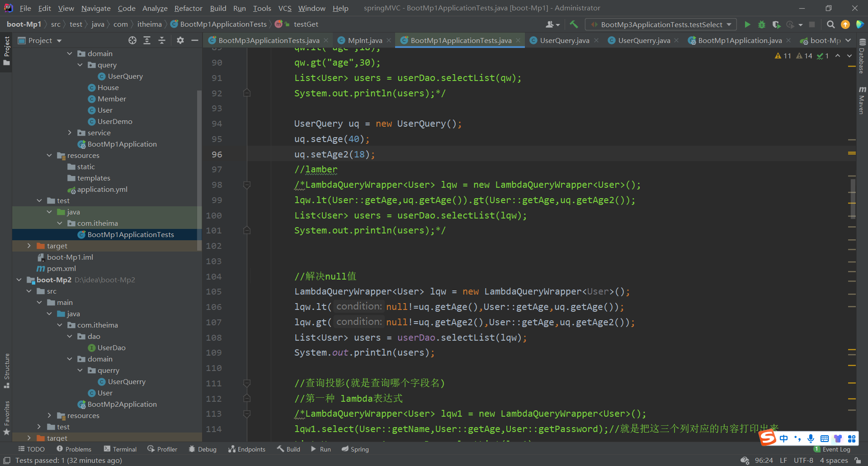Viewport: 868px width, 466px height.
Task: Open the VCS menu
Action: tap(285, 8)
